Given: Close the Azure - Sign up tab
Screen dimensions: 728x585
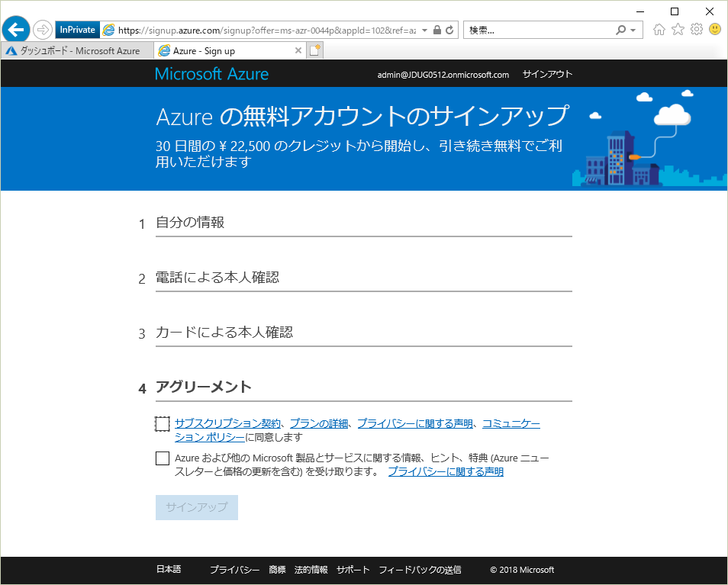Looking at the screenshot, I should [x=298, y=50].
